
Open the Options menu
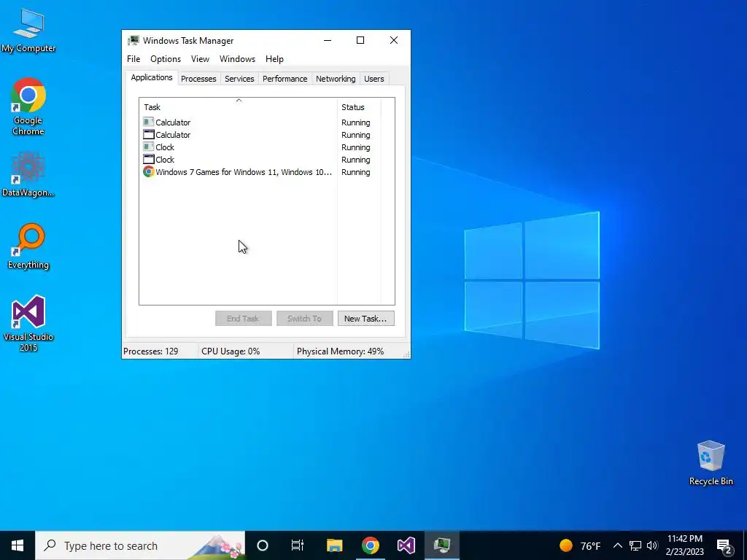click(166, 59)
